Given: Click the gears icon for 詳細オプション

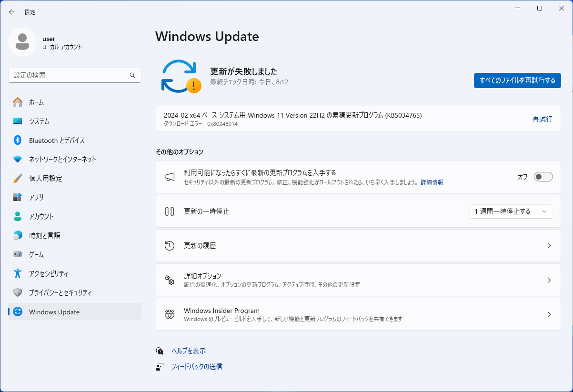Looking at the screenshot, I should [x=170, y=280].
